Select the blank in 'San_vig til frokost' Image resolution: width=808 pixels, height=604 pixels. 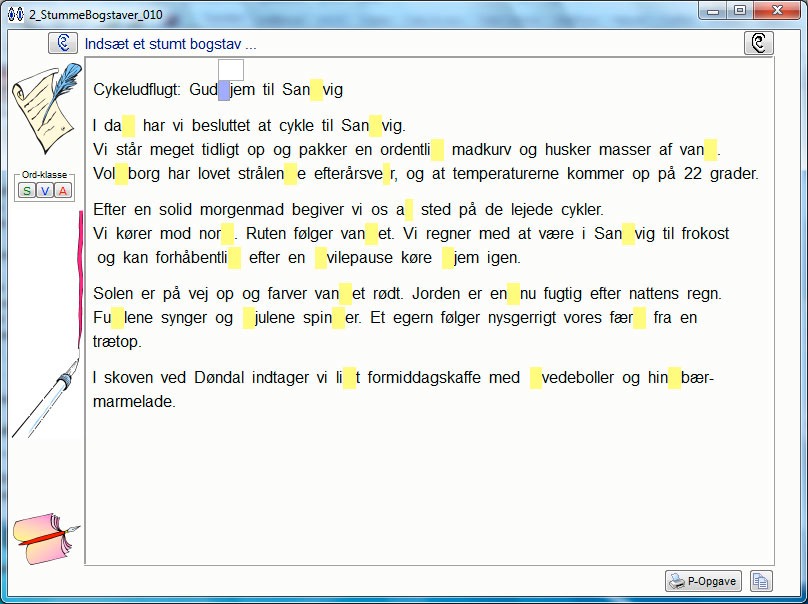[628, 234]
